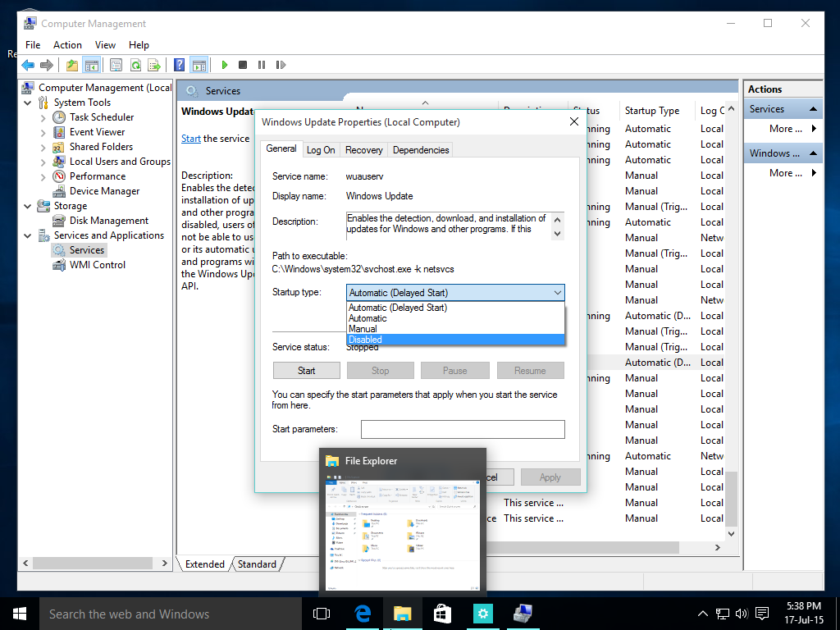The width and height of the screenshot is (840, 630).
Task: Toggle Show/Hide Console Tree toolbar icon
Action: [92, 66]
